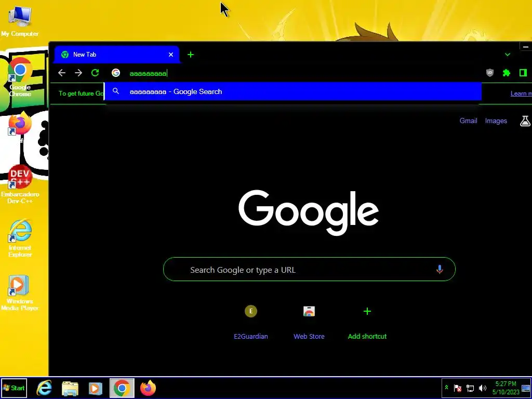Open the Action Center flag icon
This screenshot has height=399, width=532.
coord(457,388)
